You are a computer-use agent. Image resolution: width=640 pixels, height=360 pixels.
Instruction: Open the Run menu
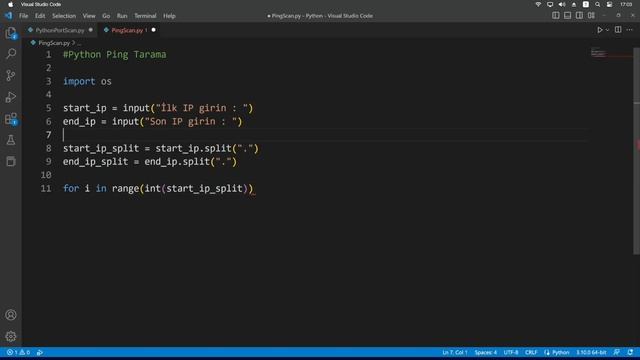122,16
